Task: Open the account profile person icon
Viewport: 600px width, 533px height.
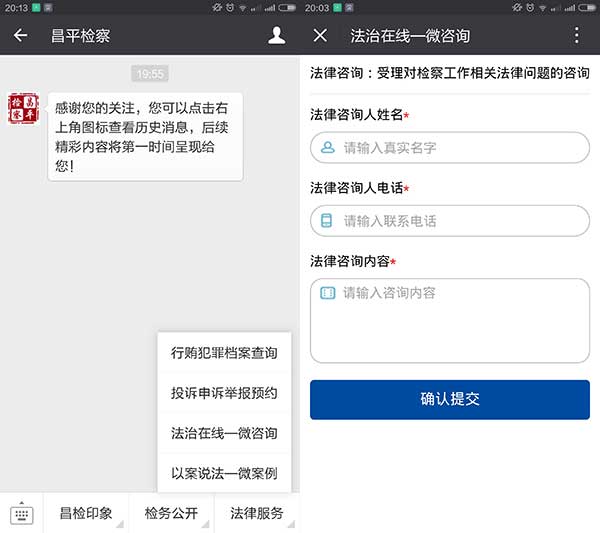Action: 276,36
